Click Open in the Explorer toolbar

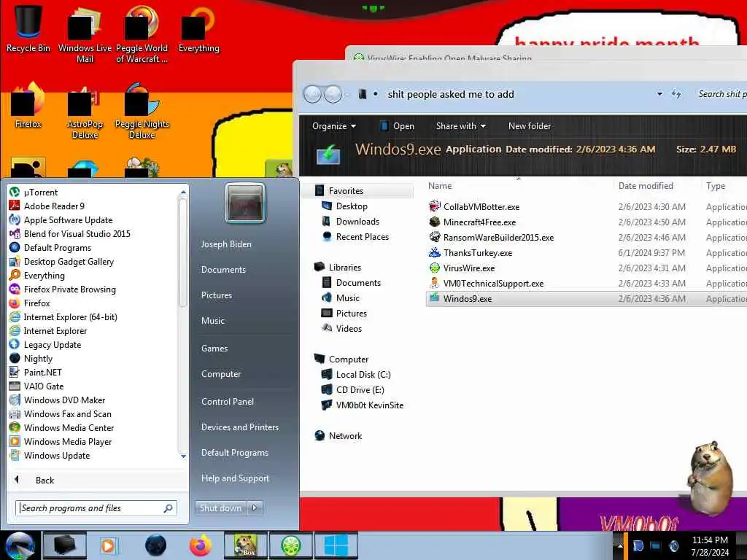click(397, 126)
